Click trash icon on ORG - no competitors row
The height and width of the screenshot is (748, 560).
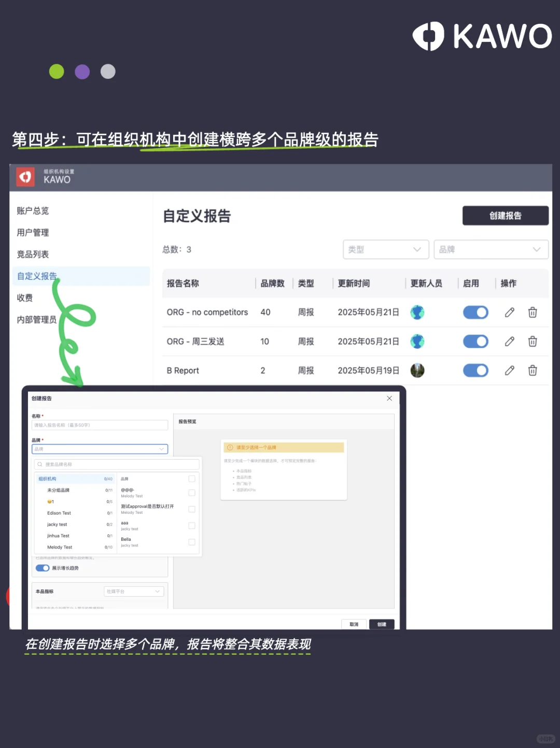[x=533, y=312]
